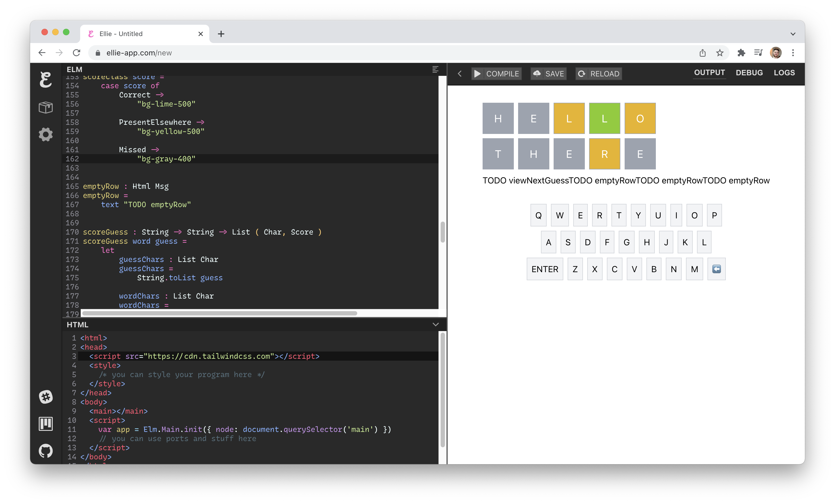Click the COMPILE button

497,73
